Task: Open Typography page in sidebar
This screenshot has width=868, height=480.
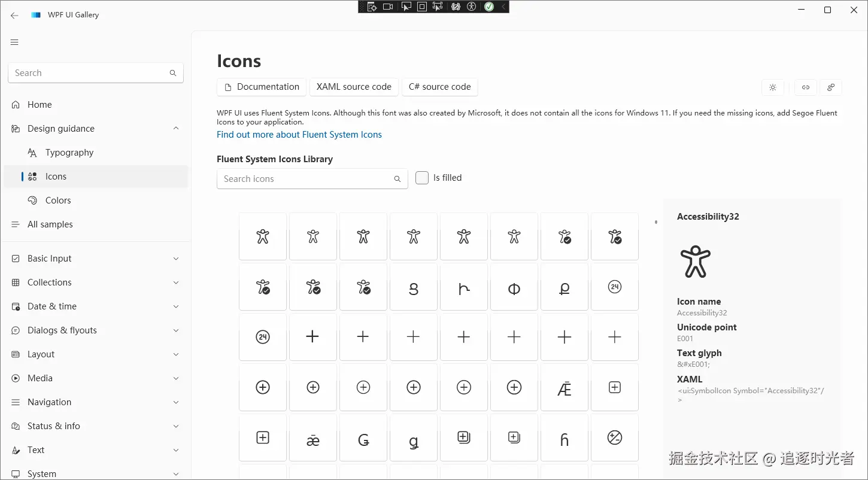Action: point(96,153)
